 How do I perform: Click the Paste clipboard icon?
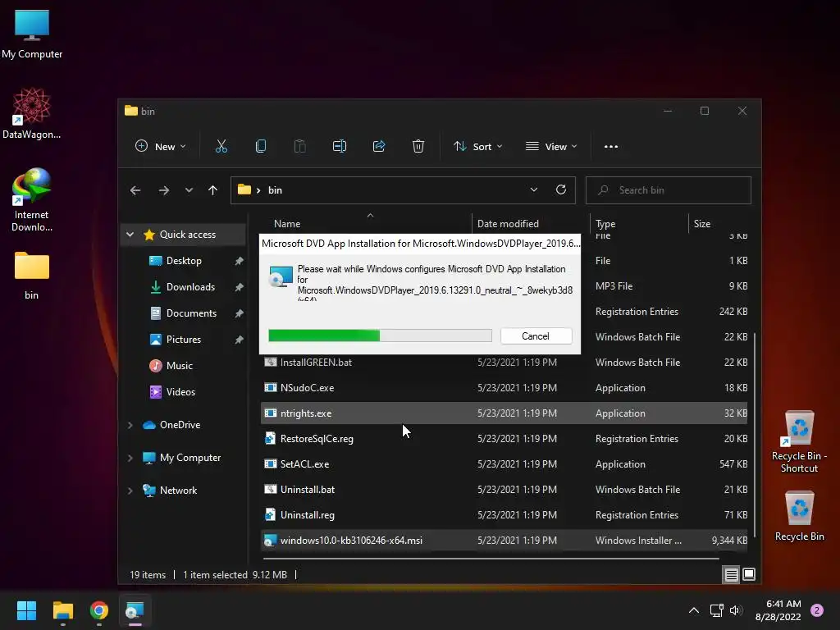tap(300, 146)
